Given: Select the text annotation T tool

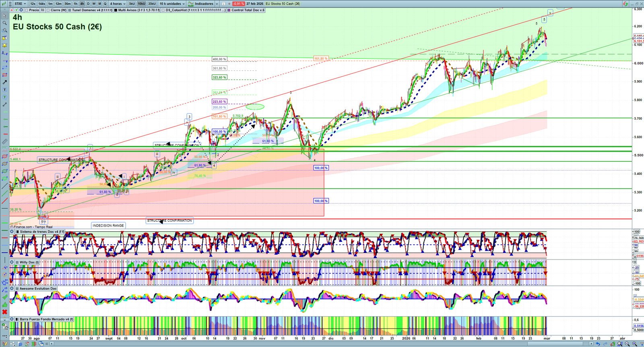Looking at the screenshot, I should [4, 90].
